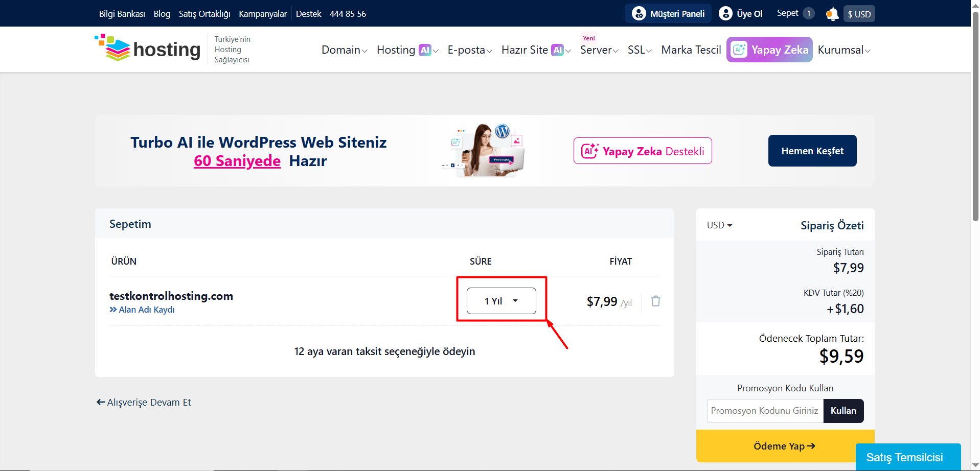The width and height of the screenshot is (980, 471).
Task: Click the AI icon in Yapay Zeka Destekli
Action: 589,151
